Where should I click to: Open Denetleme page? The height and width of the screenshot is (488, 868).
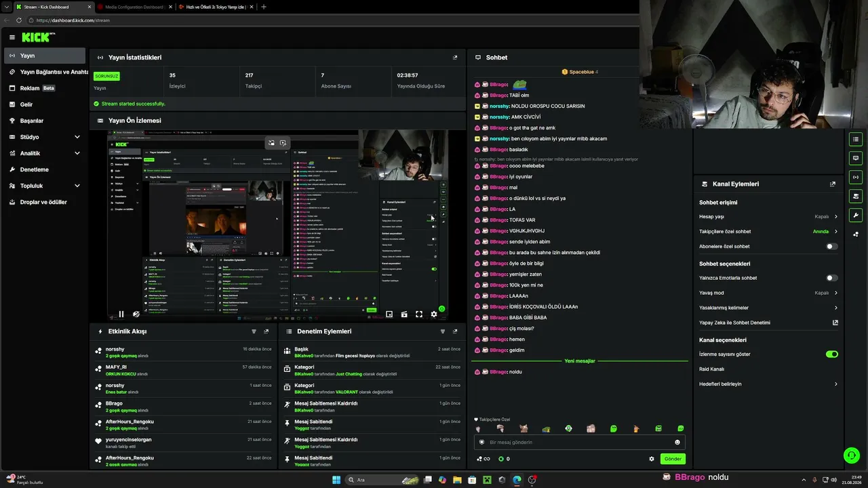[x=45, y=169]
